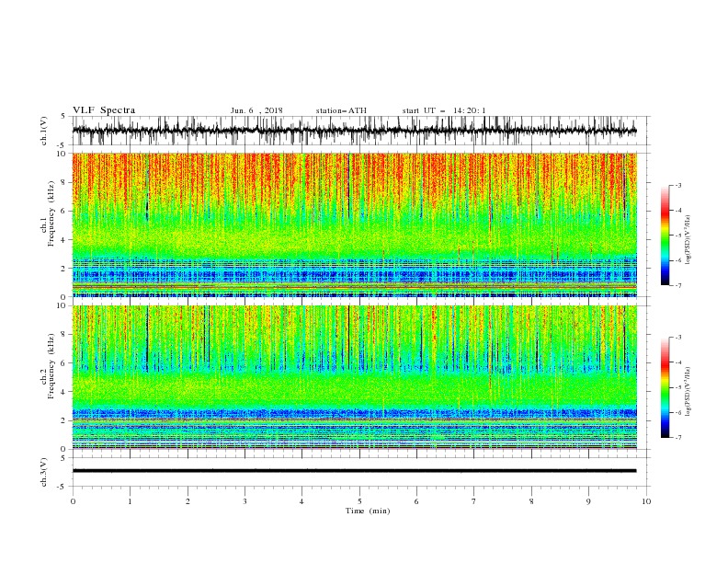Click the ch.2 spectrogram panel
Screen dimensions: 728x563
(355, 377)
